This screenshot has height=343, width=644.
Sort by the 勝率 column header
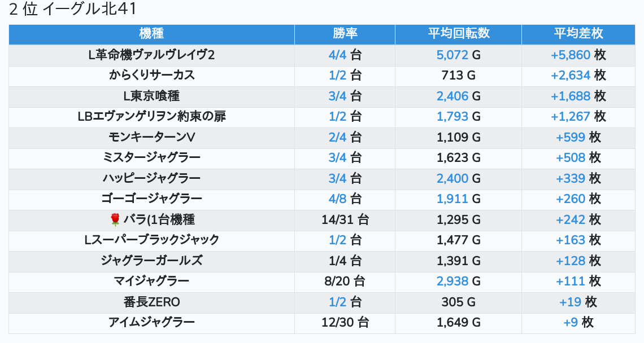click(x=345, y=33)
